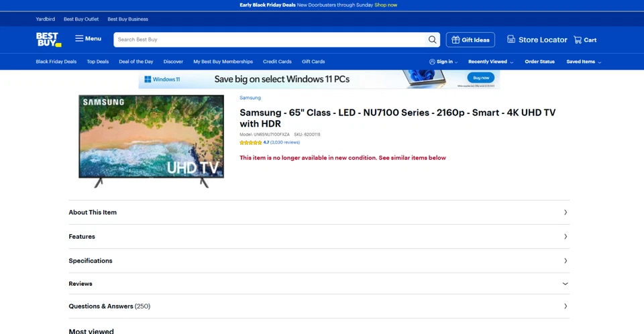This screenshot has height=334, width=644.
Task: Open My Best Buy Memberships
Action: click(223, 62)
